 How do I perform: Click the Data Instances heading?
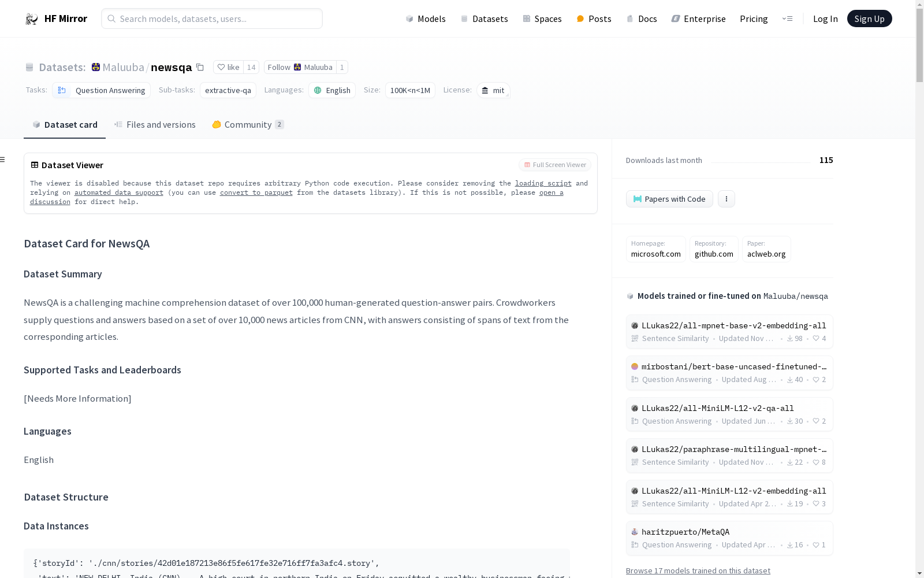(56, 526)
